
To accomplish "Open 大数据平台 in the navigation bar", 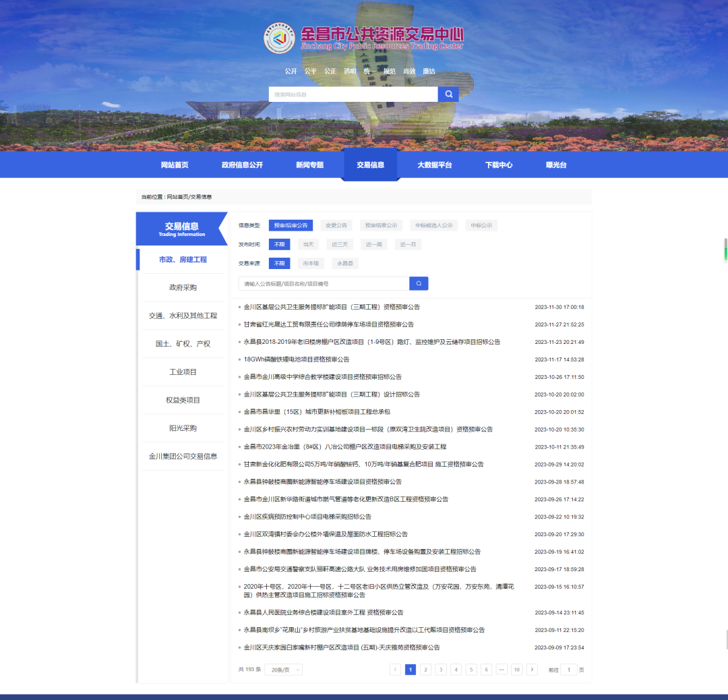I will pyautogui.click(x=435, y=165).
